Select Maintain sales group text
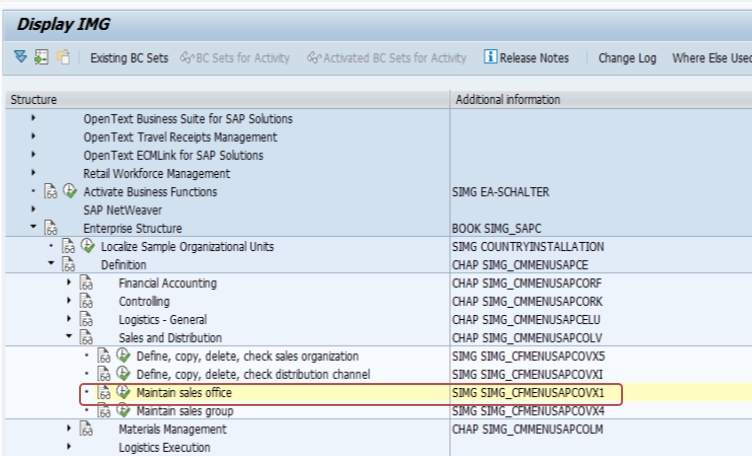 (185, 411)
